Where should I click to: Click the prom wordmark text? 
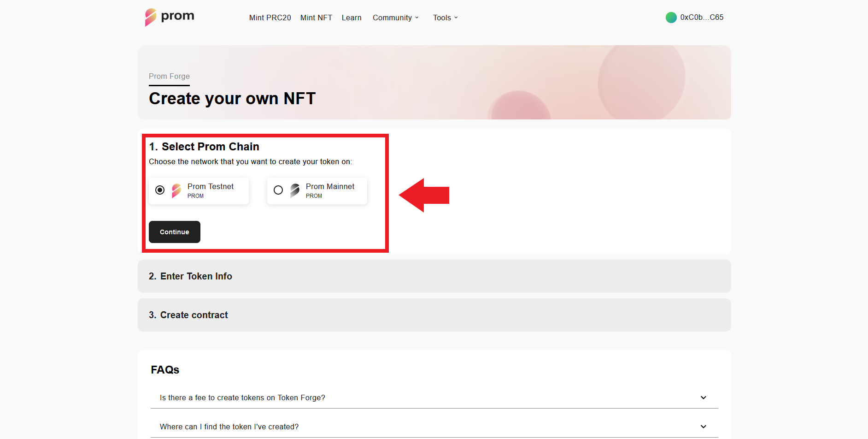point(177,16)
